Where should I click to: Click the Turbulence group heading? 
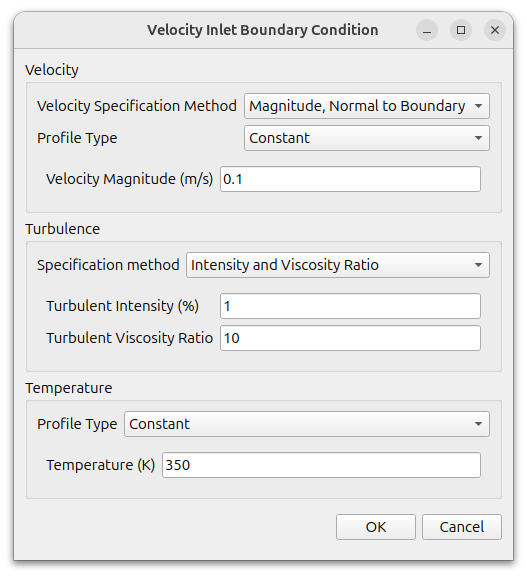coord(63,229)
